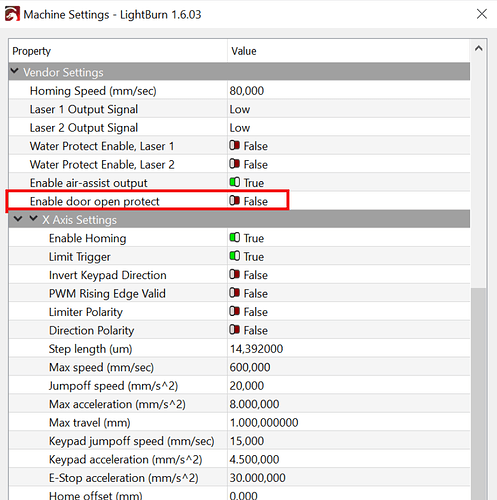Select the Step length (um) label
The height and width of the screenshot is (500, 497).
tap(90, 349)
